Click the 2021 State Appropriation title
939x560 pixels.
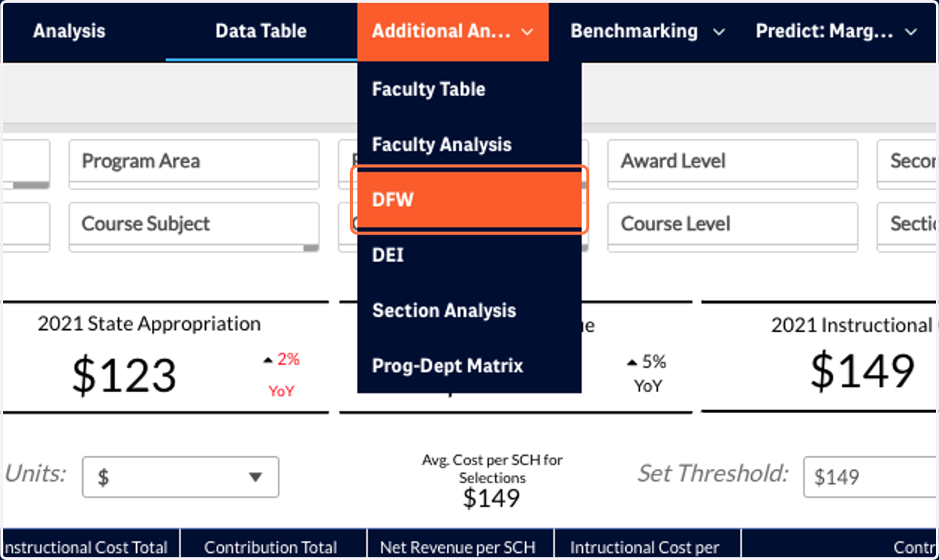(149, 324)
